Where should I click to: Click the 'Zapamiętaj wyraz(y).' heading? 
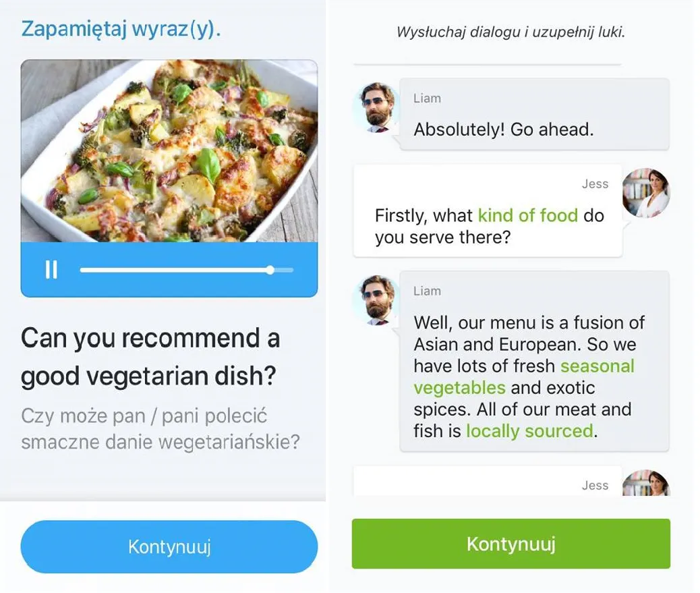pyautogui.click(x=121, y=30)
